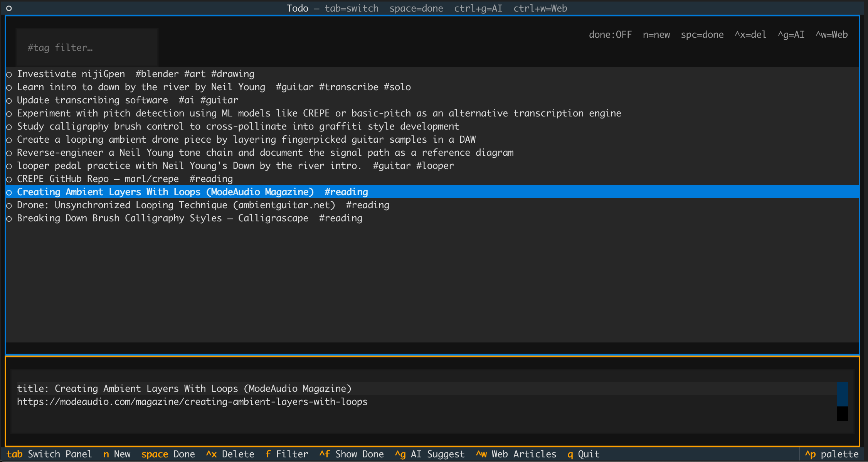This screenshot has height=462, width=868.
Task: Click the #tag filter input field
Action: [87, 48]
